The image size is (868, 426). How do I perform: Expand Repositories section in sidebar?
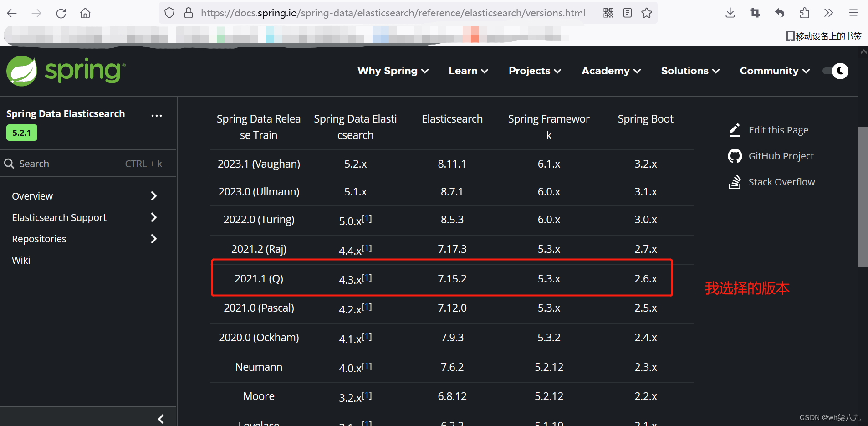tap(153, 239)
